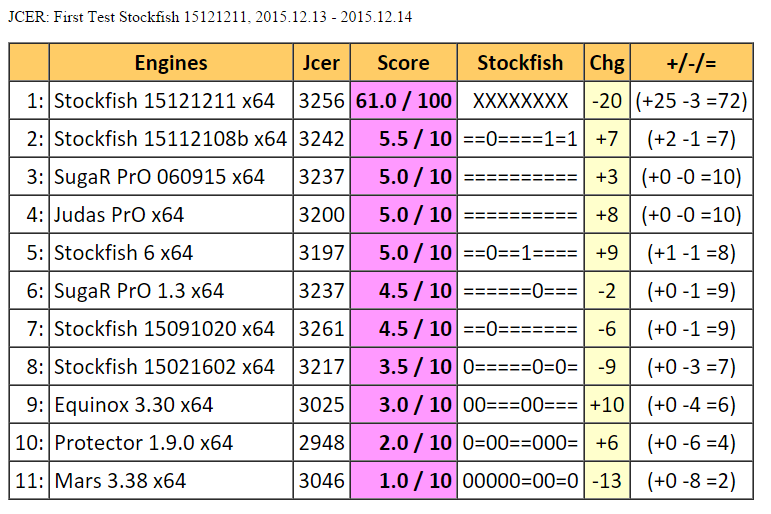Select engine name SugaR PrO 060915 x64
Viewport: 771px width, 514px height.
[159, 177]
